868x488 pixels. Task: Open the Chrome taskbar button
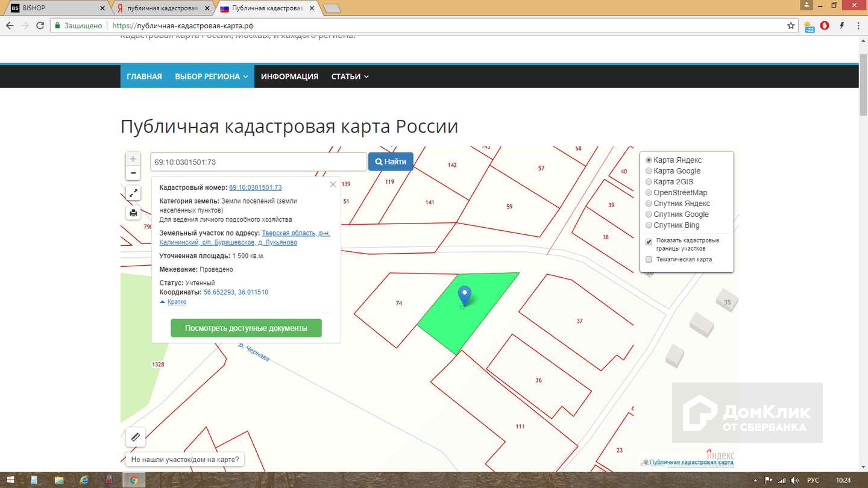tap(134, 480)
